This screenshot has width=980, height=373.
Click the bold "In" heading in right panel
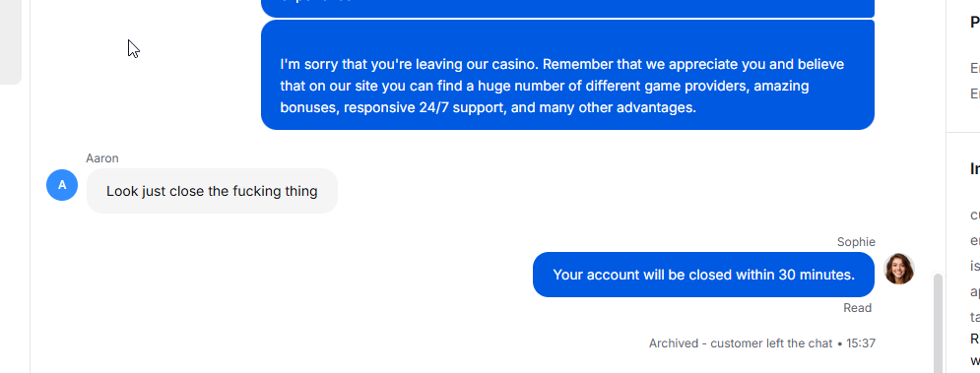(x=975, y=168)
